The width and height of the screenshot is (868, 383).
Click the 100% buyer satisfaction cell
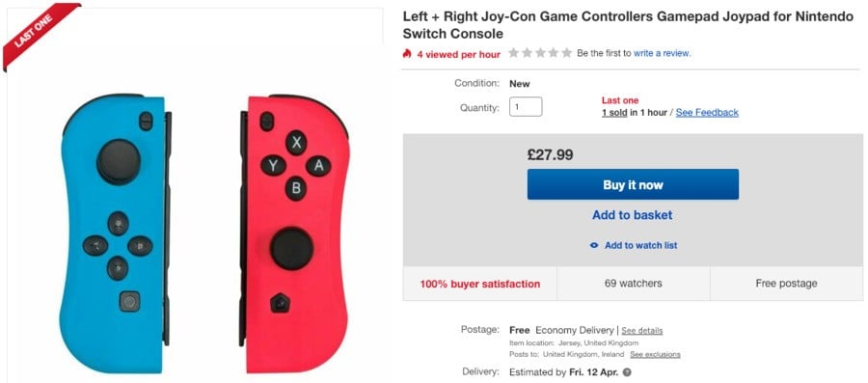[x=480, y=284]
